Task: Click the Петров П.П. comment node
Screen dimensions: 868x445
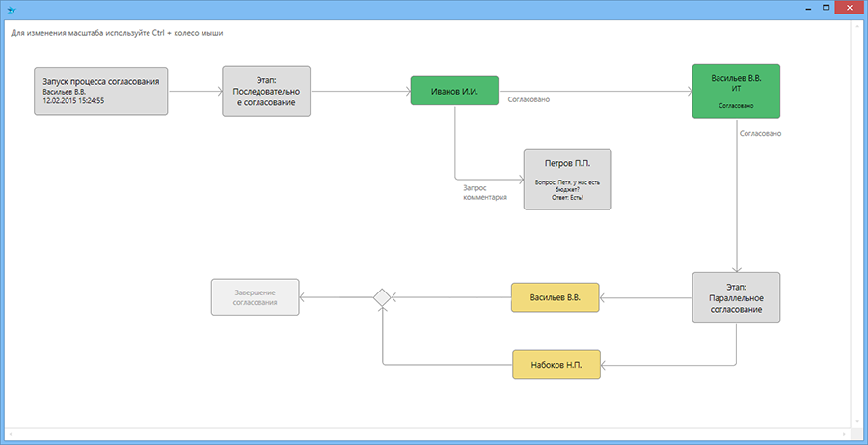Action: pos(567,180)
